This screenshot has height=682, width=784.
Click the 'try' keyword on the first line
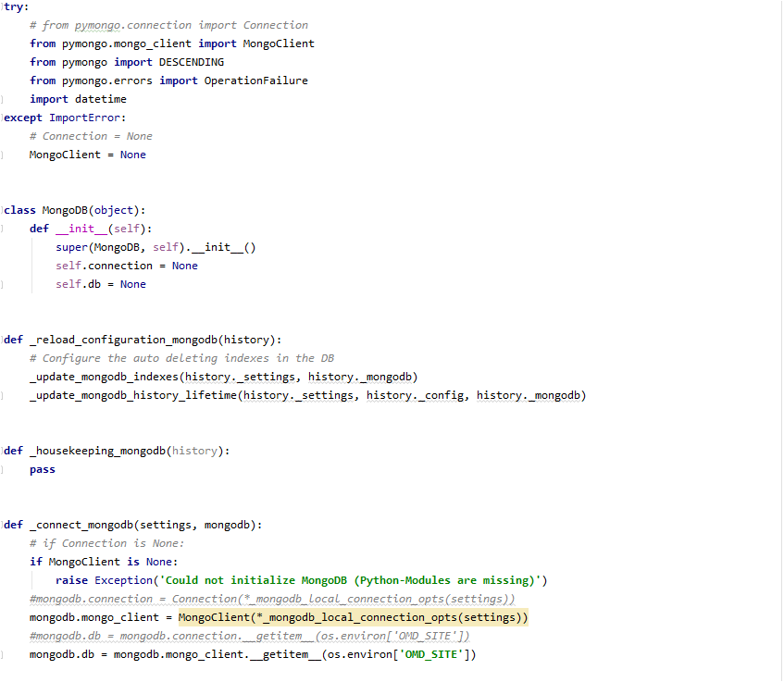point(13,6)
